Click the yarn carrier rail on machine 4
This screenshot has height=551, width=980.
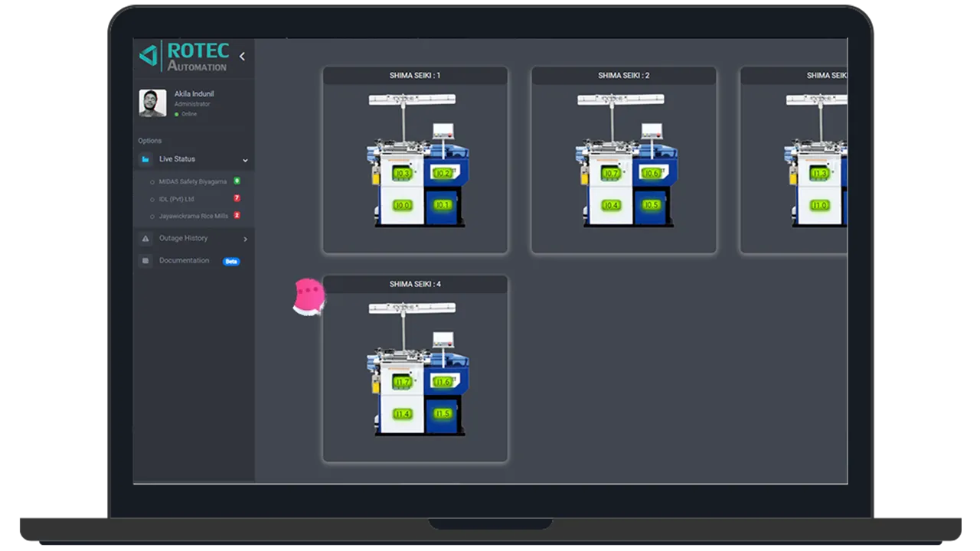(x=412, y=308)
